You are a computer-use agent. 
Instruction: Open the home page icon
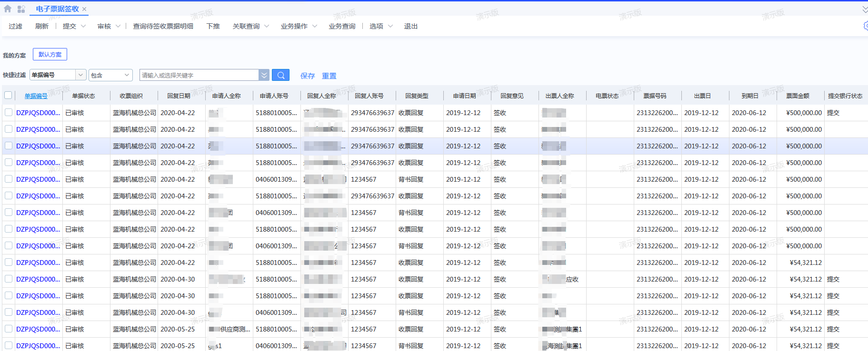[8, 9]
